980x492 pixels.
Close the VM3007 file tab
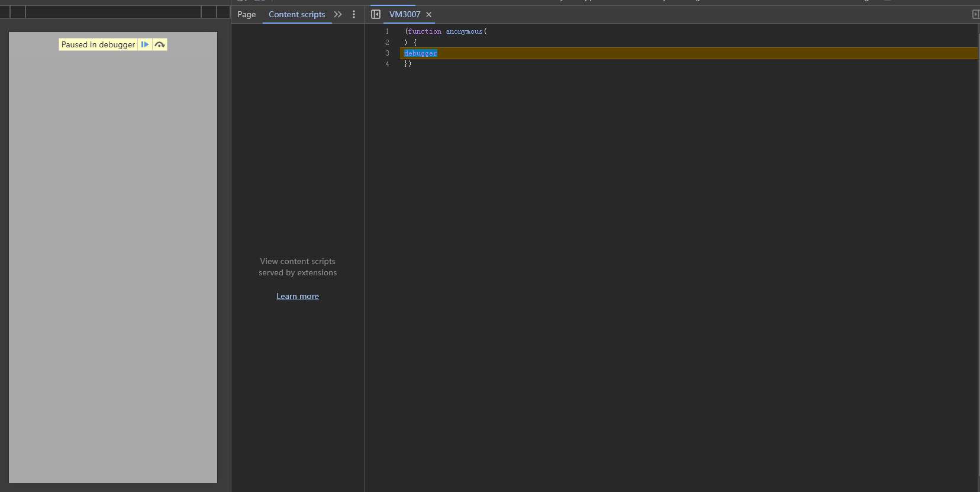(429, 15)
